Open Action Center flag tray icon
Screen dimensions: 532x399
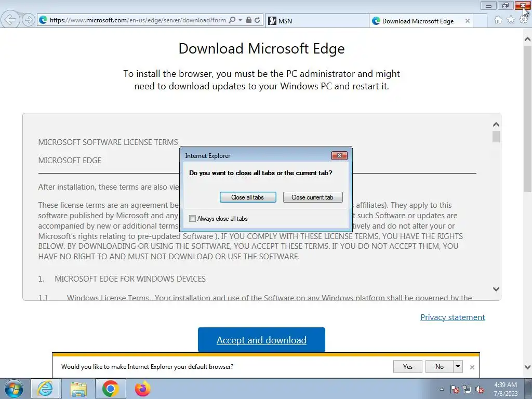click(x=455, y=389)
